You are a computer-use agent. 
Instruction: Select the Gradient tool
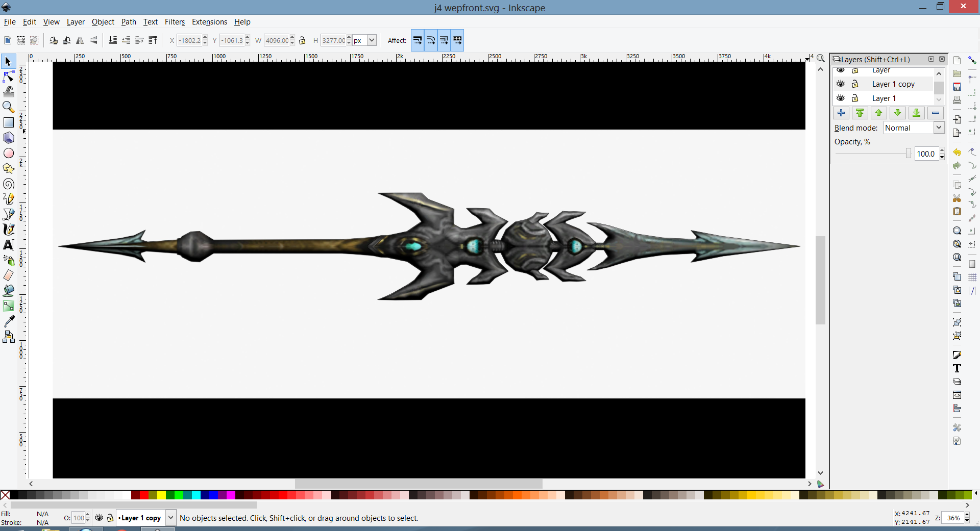(x=8, y=306)
